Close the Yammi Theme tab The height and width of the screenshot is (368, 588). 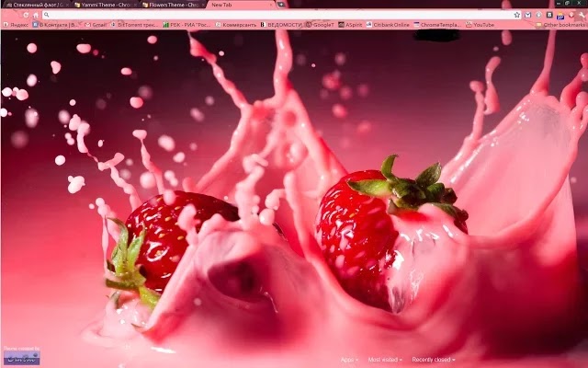(135, 5)
